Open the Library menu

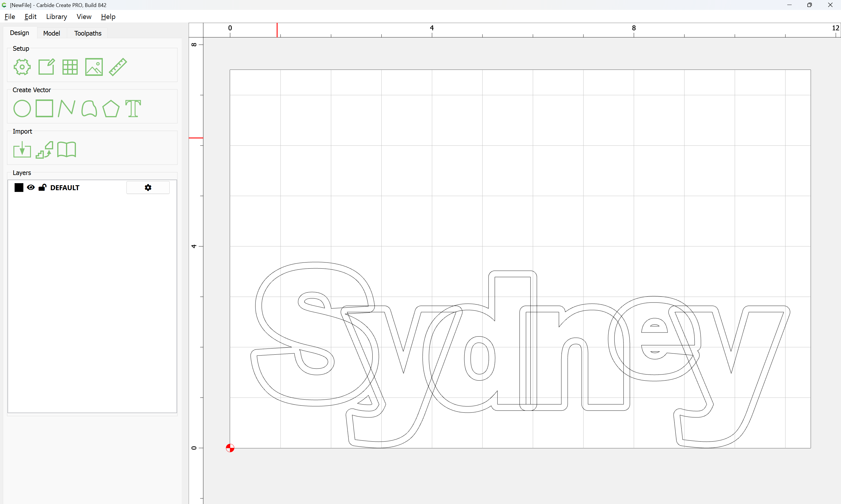[56, 17]
